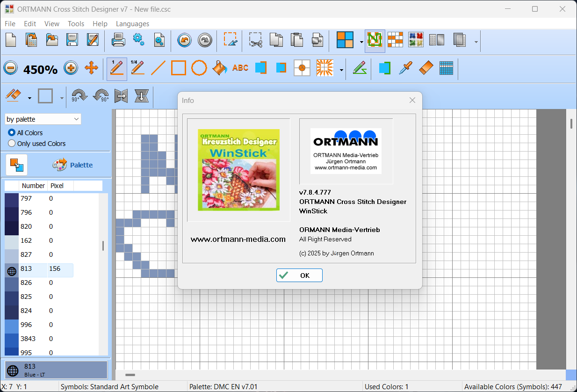Screen dimensions: 577x392
Task: Select the diagonal line drawing tool
Action: [158, 68]
